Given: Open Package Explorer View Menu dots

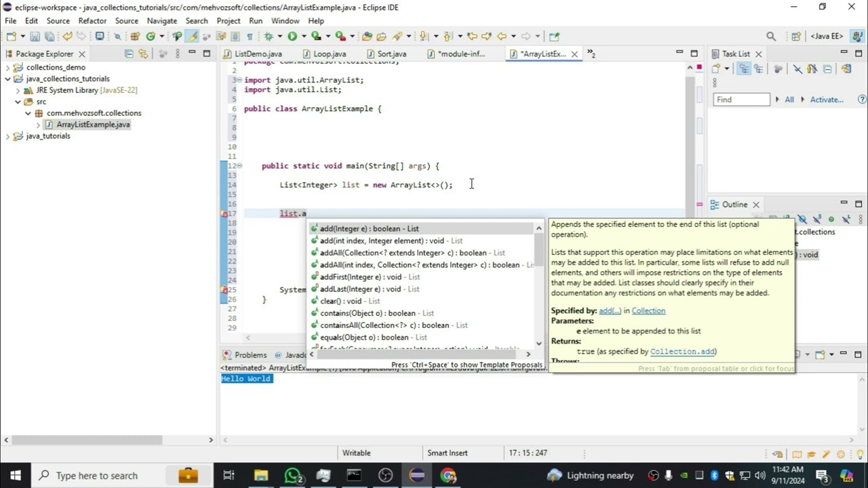Looking at the screenshot, I should (x=177, y=54).
